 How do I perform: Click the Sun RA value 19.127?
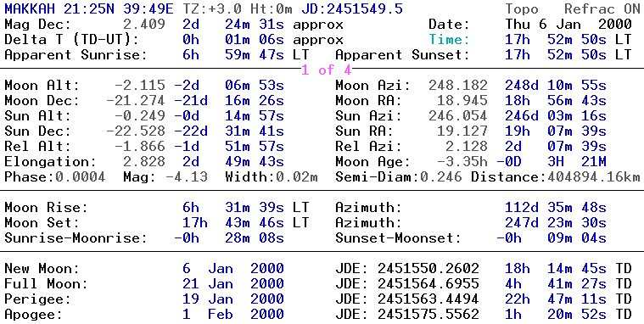[462, 131]
